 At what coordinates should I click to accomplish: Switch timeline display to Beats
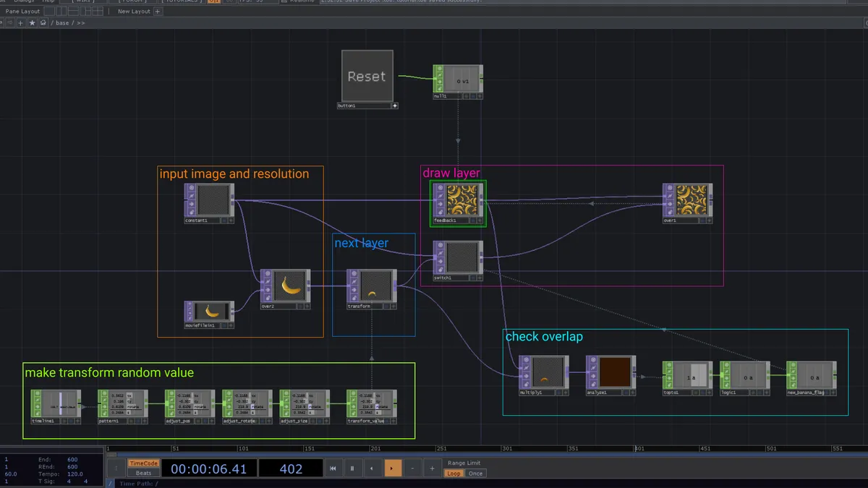coord(143,473)
